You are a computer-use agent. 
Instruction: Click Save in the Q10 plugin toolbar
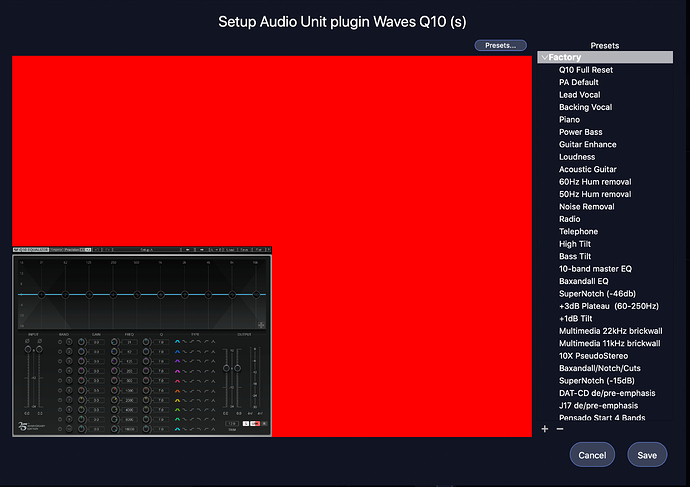click(x=245, y=249)
